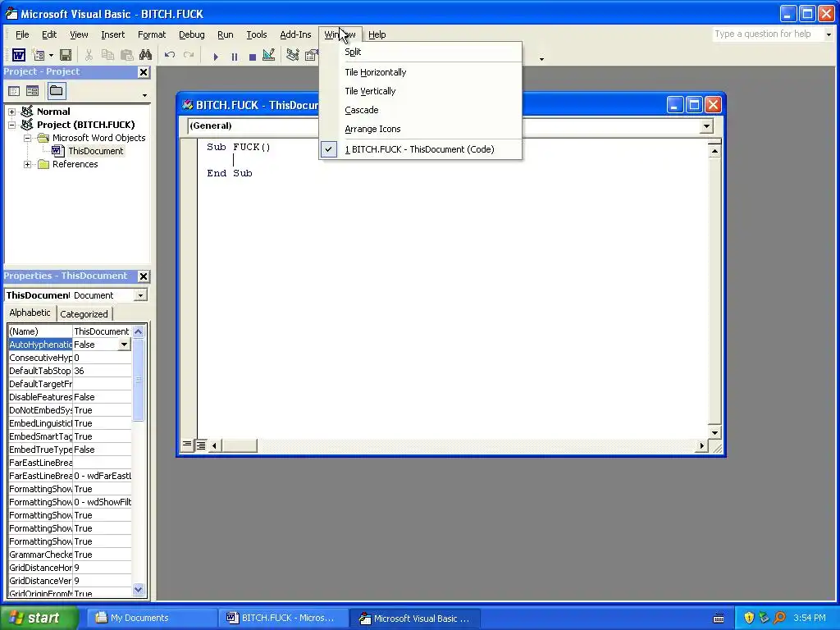The image size is (840, 630).
Task: Open the AutoHyphenation value dropdown
Action: (125, 345)
